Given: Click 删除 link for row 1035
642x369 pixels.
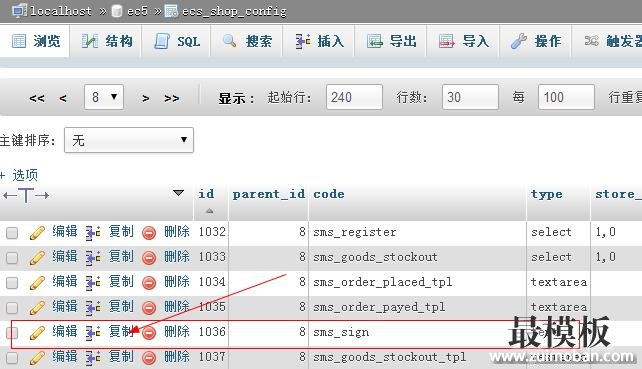Looking at the screenshot, I should tap(177, 306).
